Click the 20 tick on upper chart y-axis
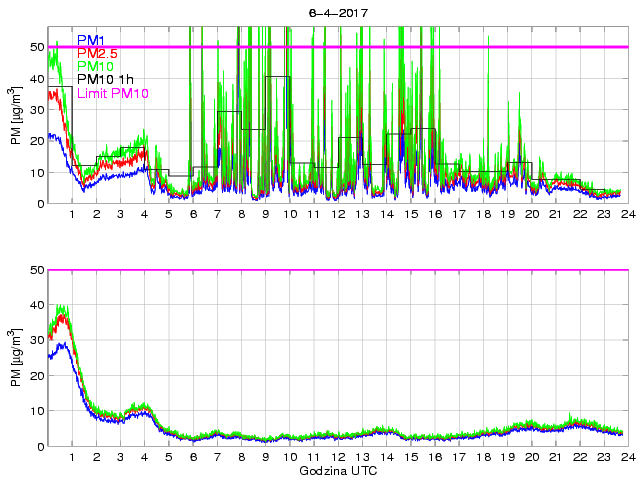Image resolution: width=640 pixels, height=480 pixels. click(x=35, y=141)
